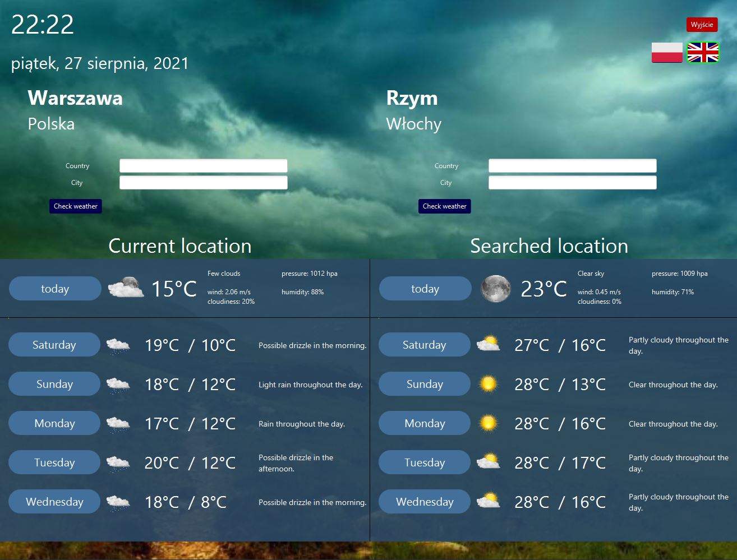Click Wednesday's drizzle icon for Warszawa
The height and width of the screenshot is (560, 737).
click(118, 501)
